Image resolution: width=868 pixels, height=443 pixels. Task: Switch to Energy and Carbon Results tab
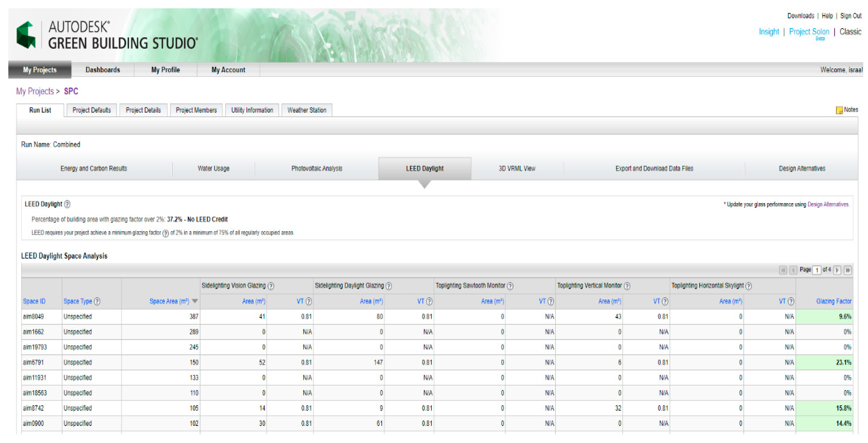pos(94,168)
